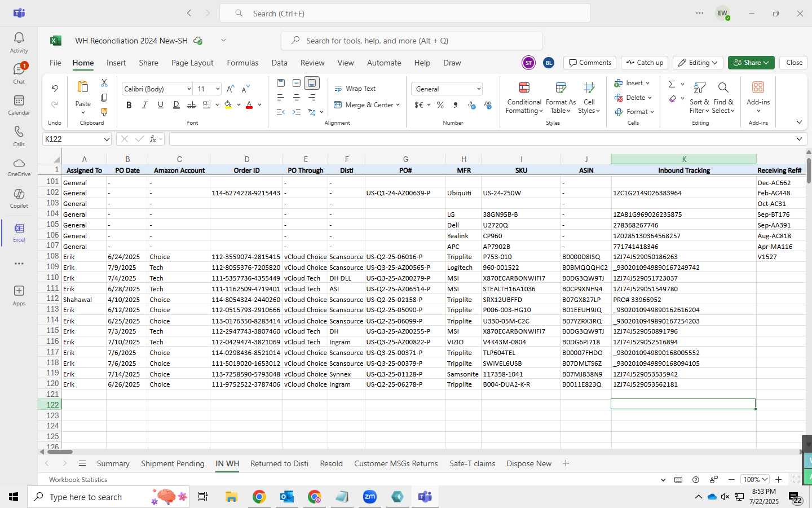Viewport: 812px width, 508px height.
Task: Open the Page Layout ribbon tab
Action: pyautogui.click(x=192, y=63)
